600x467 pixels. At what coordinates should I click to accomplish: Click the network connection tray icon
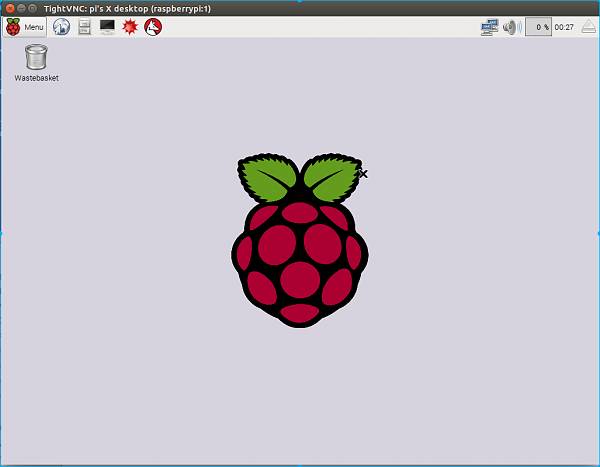point(489,27)
